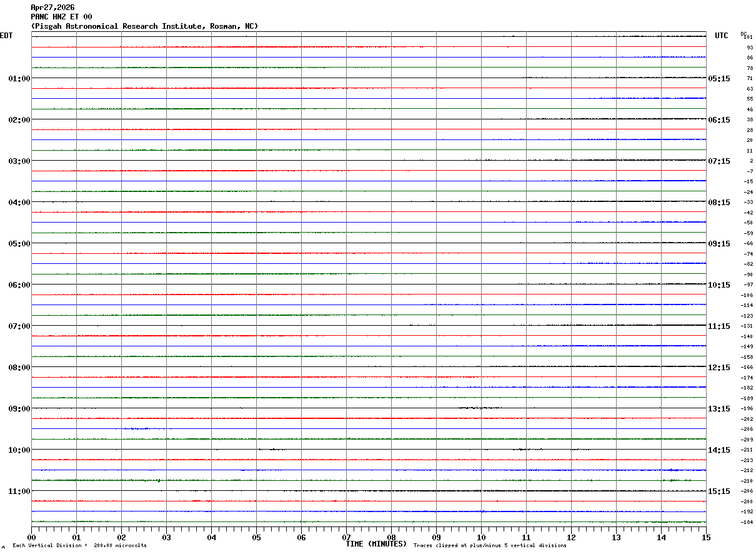Click the blue burst on the 09:30 trace
756x554 pixels.
click(x=136, y=428)
